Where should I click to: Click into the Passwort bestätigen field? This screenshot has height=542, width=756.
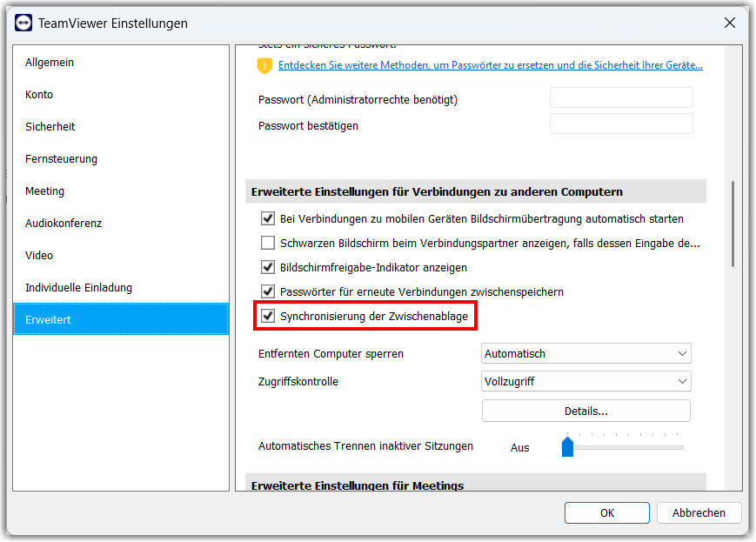pyautogui.click(x=621, y=124)
